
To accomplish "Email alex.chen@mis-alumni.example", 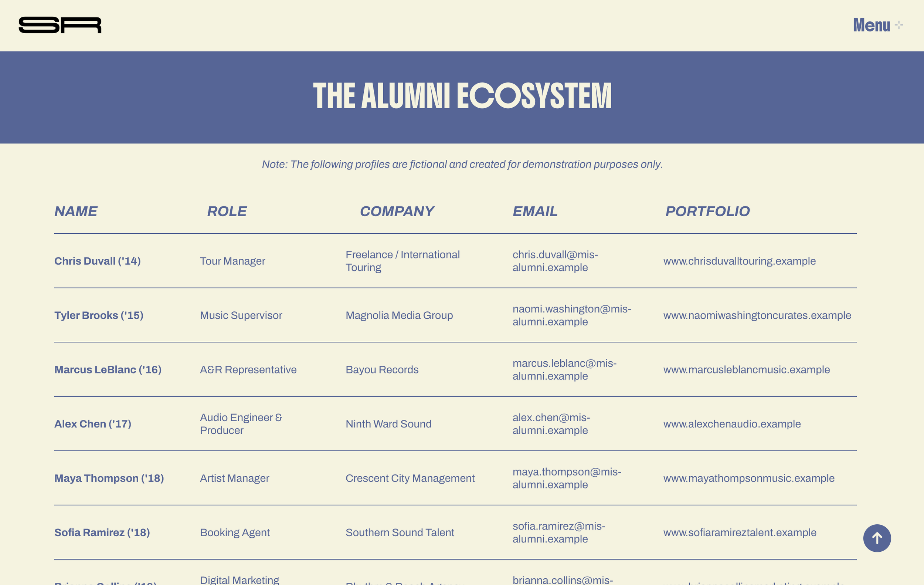I will point(551,424).
